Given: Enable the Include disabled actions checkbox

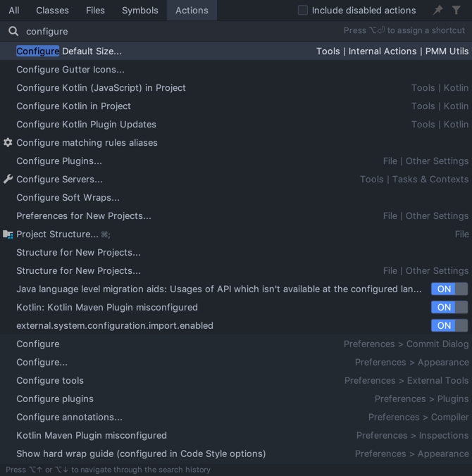Looking at the screenshot, I should (x=303, y=10).
